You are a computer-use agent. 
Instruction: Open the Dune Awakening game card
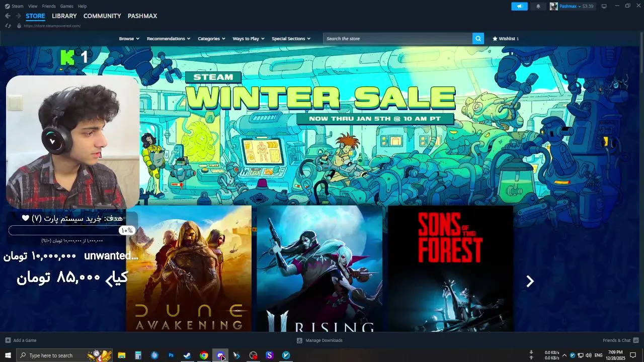point(189,268)
